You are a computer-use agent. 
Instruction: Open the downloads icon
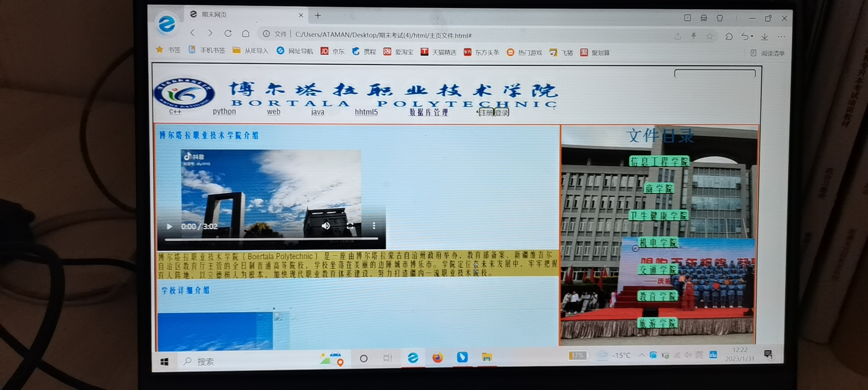[x=764, y=37]
